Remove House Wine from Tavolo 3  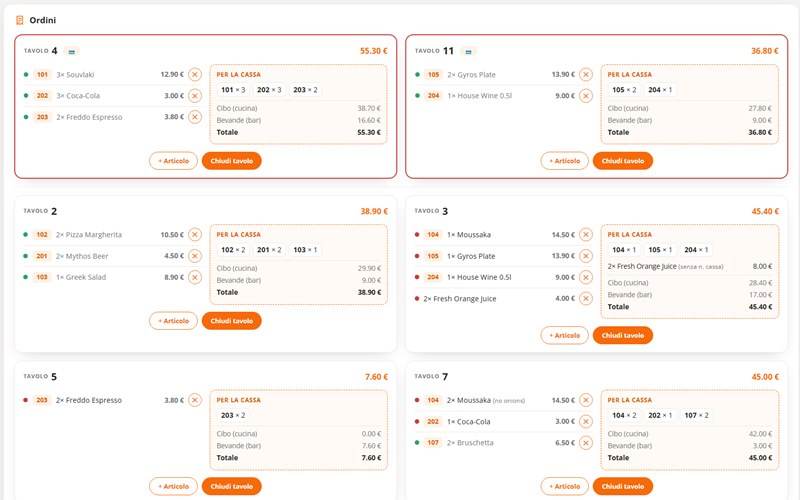pyautogui.click(x=586, y=277)
